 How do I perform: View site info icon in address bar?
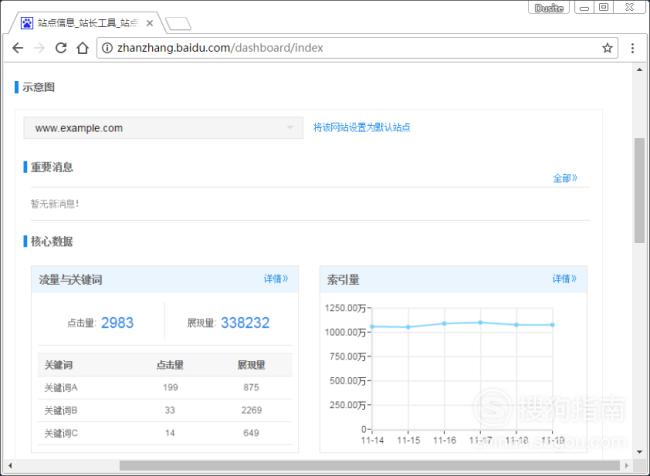point(107,48)
